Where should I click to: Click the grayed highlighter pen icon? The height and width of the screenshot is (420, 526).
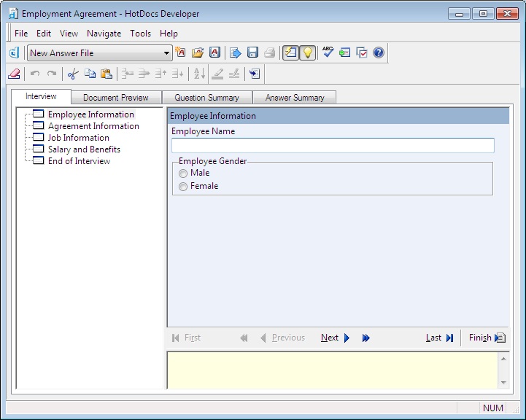point(217,74)
